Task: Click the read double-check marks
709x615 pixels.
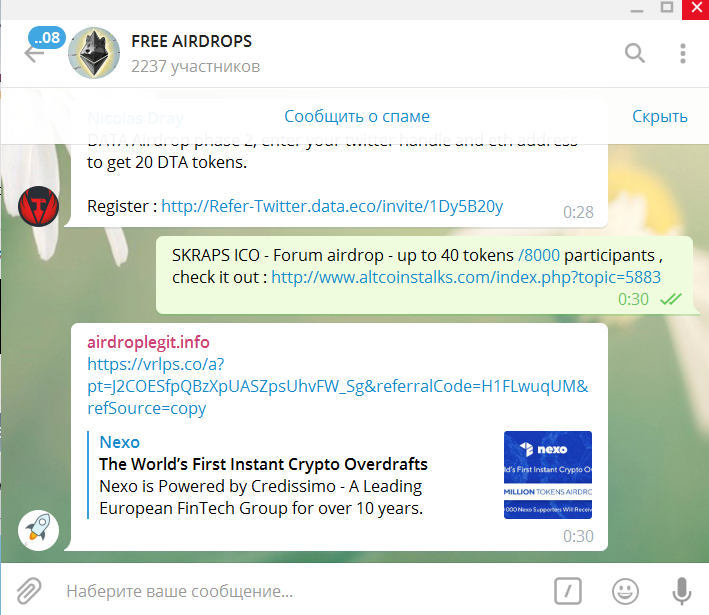Action: (x=671, y=299)
